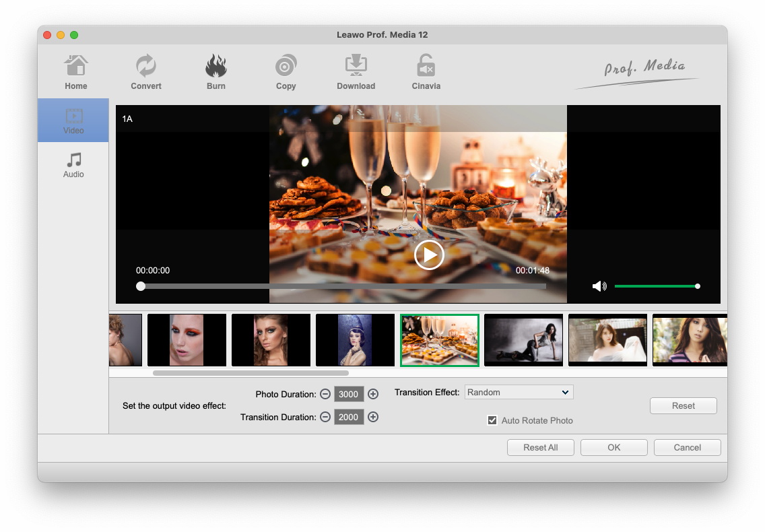This screenshot has width=765, height=532.
Task: Click the Cancel button
Action: click(x=687, y=448)
